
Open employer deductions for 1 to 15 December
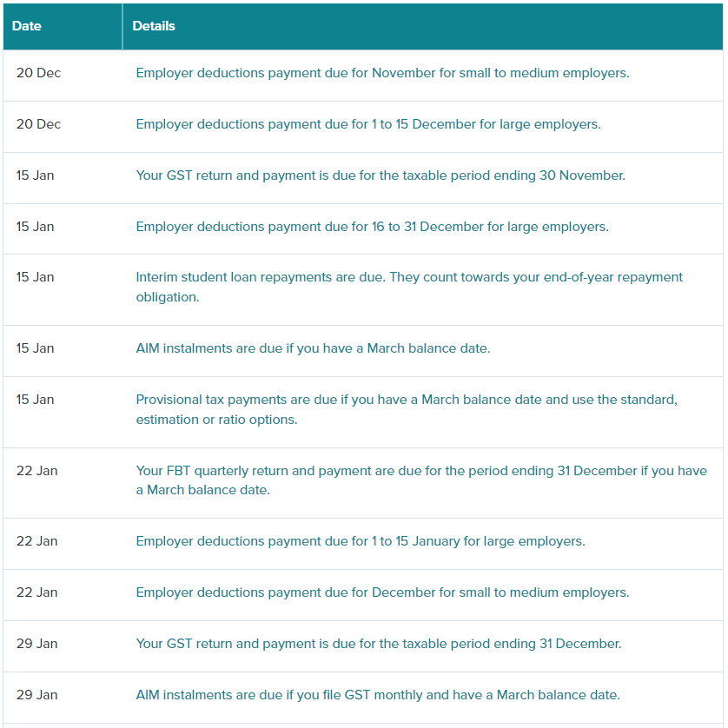point(368,124)
